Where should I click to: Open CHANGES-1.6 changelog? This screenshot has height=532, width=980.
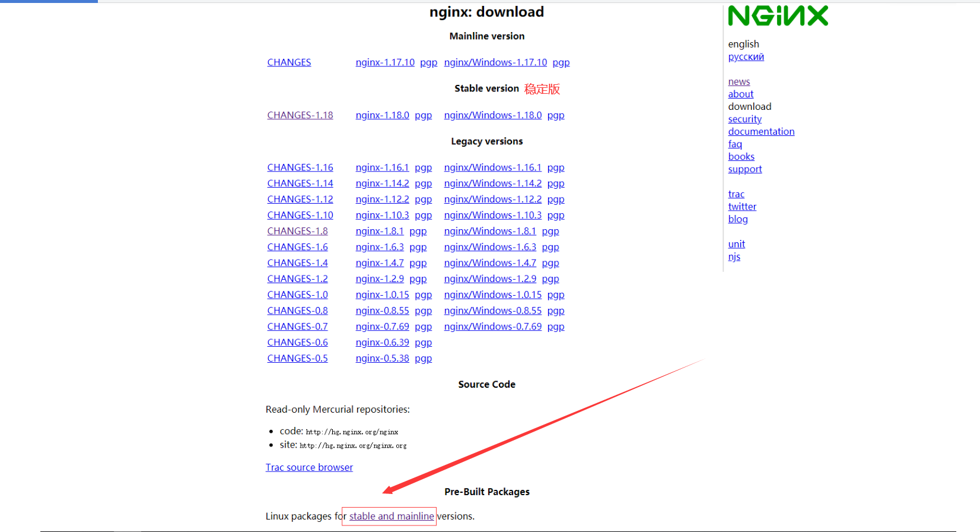(297, 247)
